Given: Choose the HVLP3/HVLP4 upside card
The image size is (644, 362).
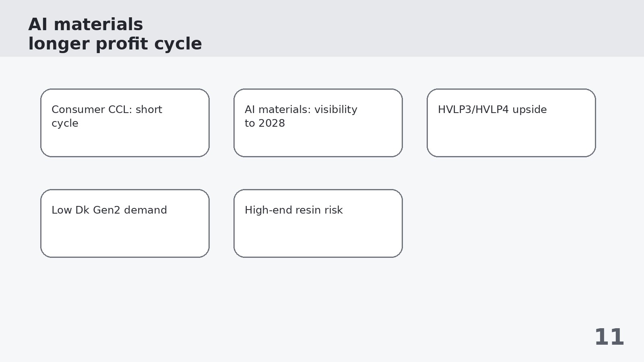Looking at the screenshot, I should coord(511,123).
